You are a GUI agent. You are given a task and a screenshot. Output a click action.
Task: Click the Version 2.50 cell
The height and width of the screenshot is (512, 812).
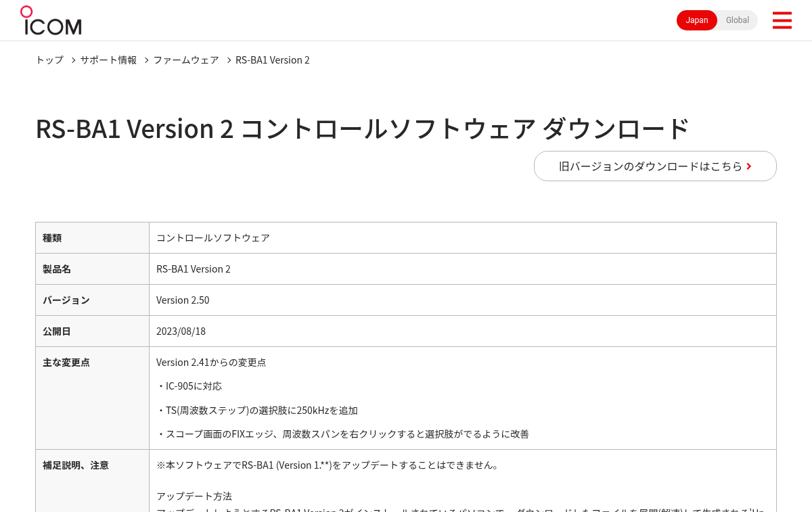(463, 300)
